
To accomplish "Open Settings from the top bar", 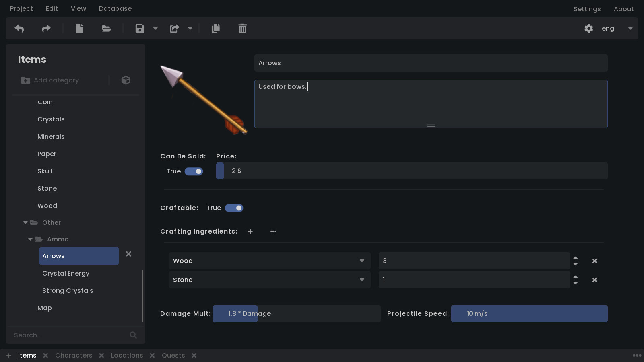I will [587, 8].
